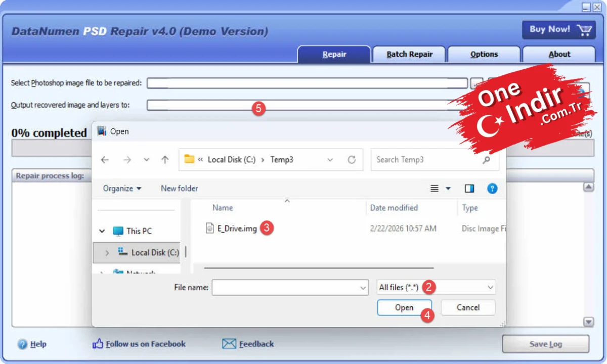Click the shopping cart icon on Buy Now
607x364 pixels.
click(584, 30)
